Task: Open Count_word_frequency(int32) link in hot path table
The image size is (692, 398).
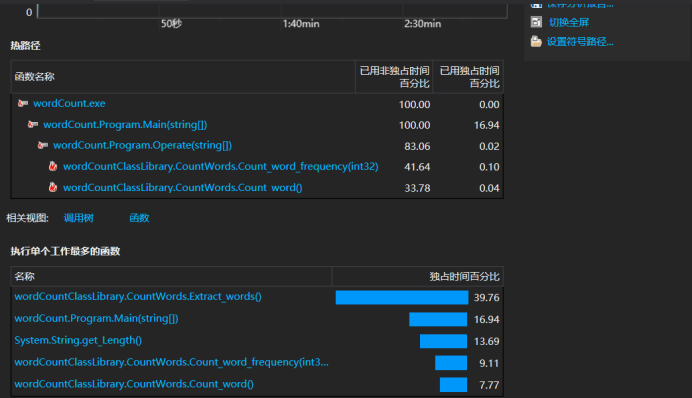Action: pyautogui.click(x=221, y=166)
